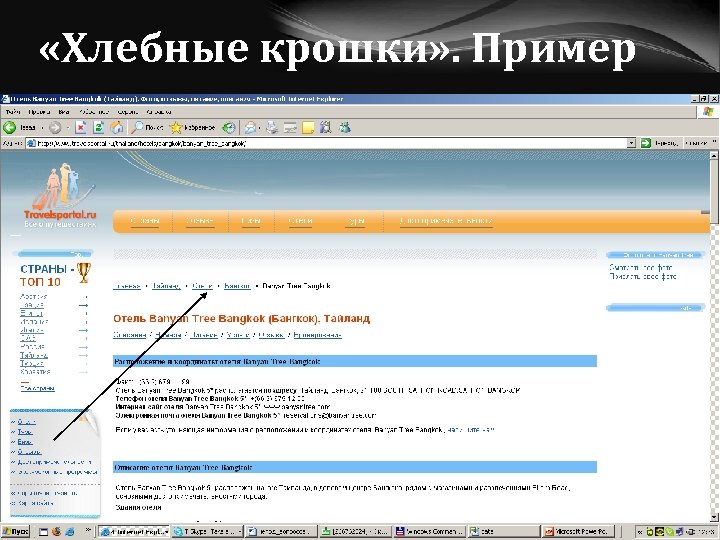Image resolution: width=720 pixels, height=540 pixels.
Task: Click the Все страны link below the Top 10 list
Action: (37, 388)
